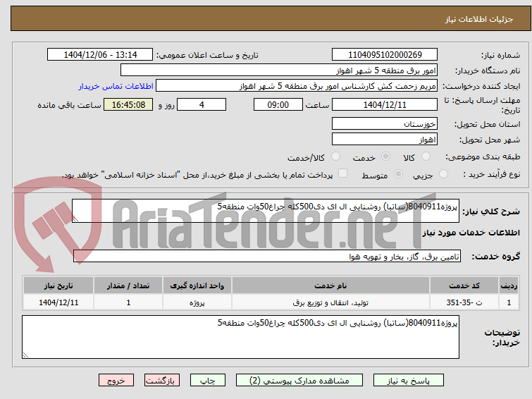Click the جزئیات اطلاعات نیاز page title
This screenshot has height=399, width=532.
[479, 19]
